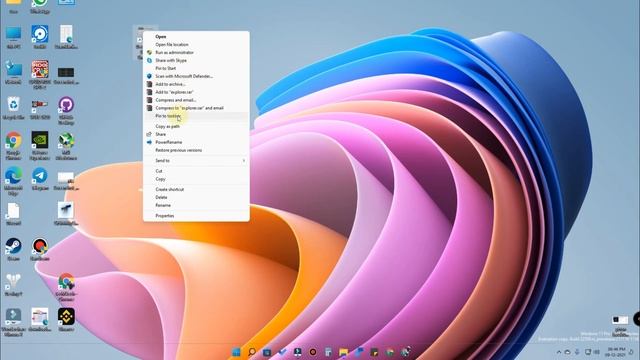Show hidden tray icons chevron
This screenshot has height=360, width=640.
pyautogui.click(x=559, y=352)
